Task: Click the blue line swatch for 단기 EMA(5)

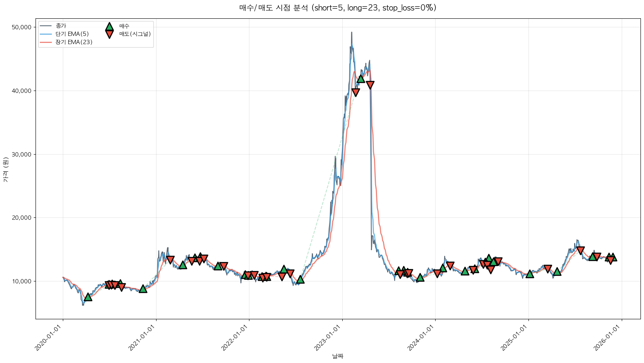Action: [46, 34]
